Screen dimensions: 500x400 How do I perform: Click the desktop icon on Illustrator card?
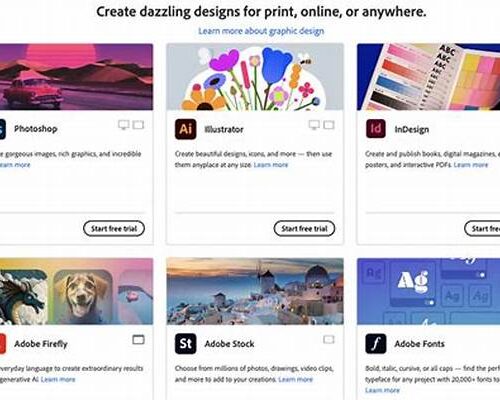point(314,125)
